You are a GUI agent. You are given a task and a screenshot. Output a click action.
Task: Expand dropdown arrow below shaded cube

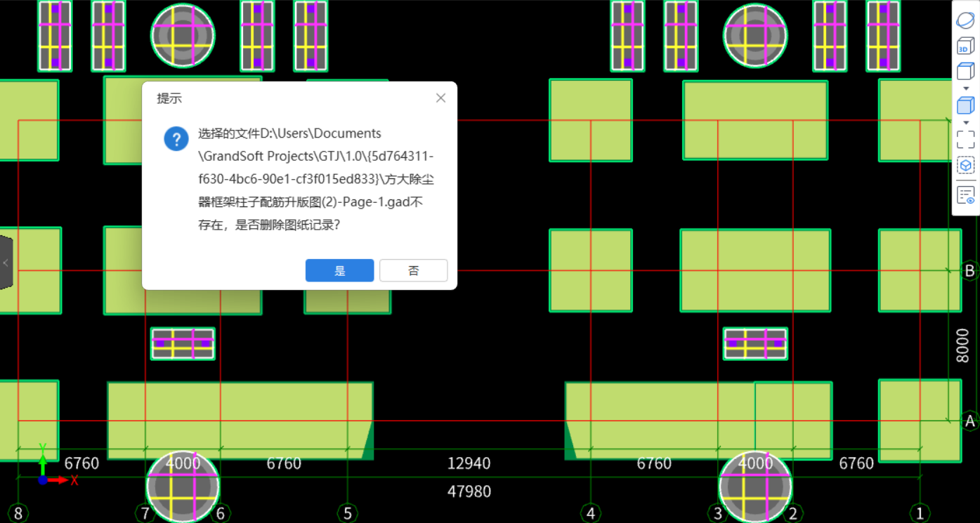[966, 122]
